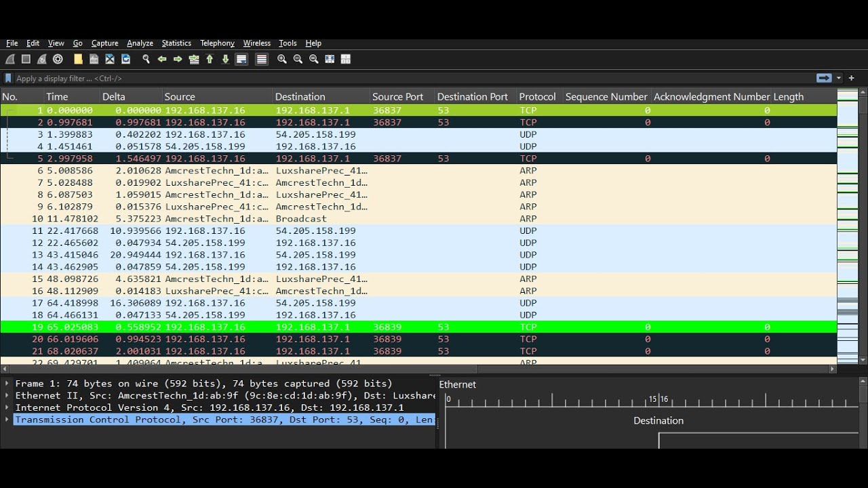Zoom in the main window text
The width and height of the screenshot is (868, 488).
click(282, 60)
